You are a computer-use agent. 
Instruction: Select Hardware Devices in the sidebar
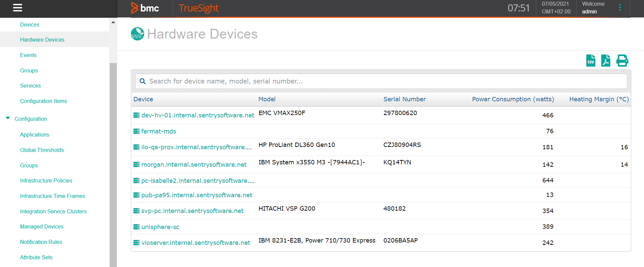point(42,40)
